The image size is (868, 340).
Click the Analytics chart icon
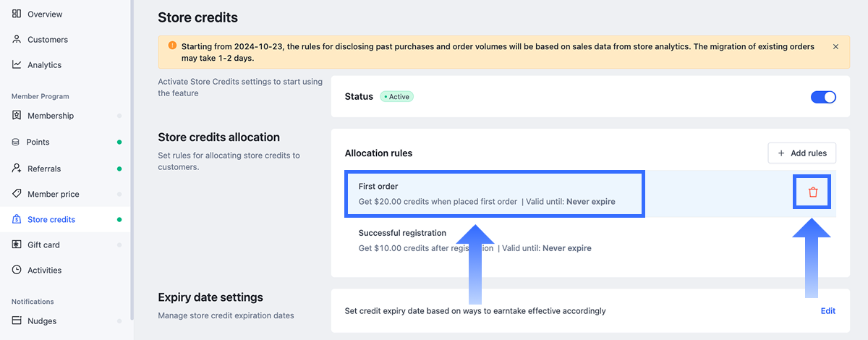[x=17, y=65]
